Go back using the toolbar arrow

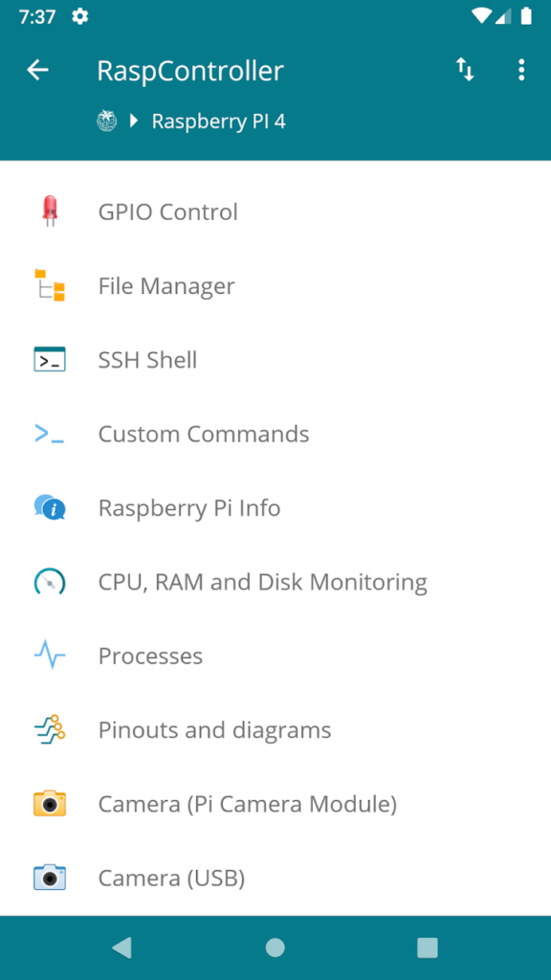(x=37, y=70)
